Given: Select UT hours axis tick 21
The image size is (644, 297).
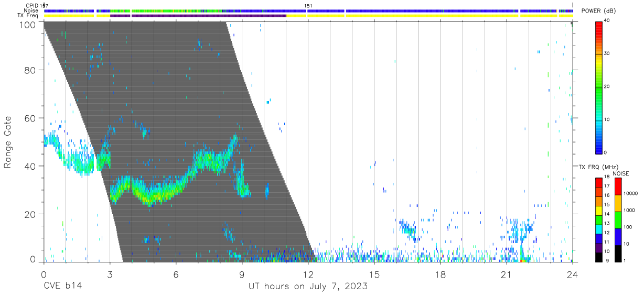Looking at the screenshot, I should coord(507,274).
